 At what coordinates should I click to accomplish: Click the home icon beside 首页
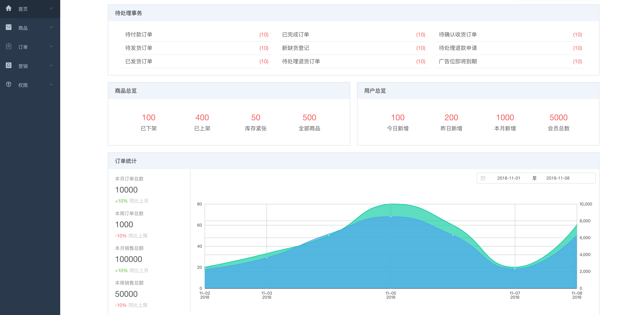point(9,8)
